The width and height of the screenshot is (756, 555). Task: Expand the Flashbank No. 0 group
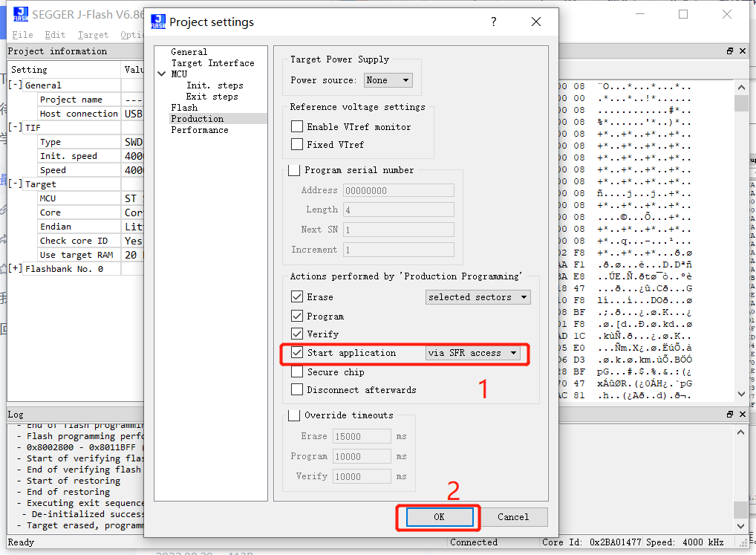tap(16, 268)
